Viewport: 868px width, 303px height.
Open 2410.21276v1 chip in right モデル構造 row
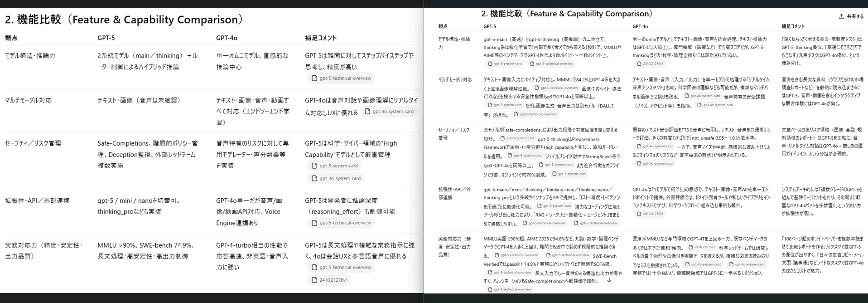(650, 64)
